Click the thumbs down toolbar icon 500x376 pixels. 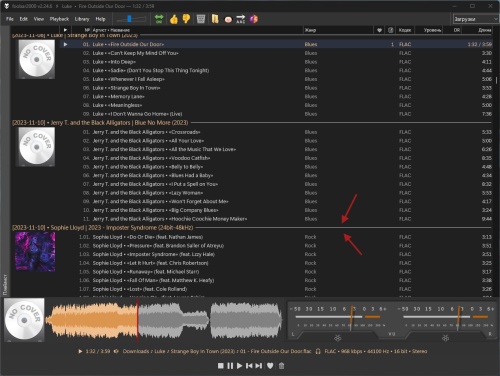click(x=186, y=19)
